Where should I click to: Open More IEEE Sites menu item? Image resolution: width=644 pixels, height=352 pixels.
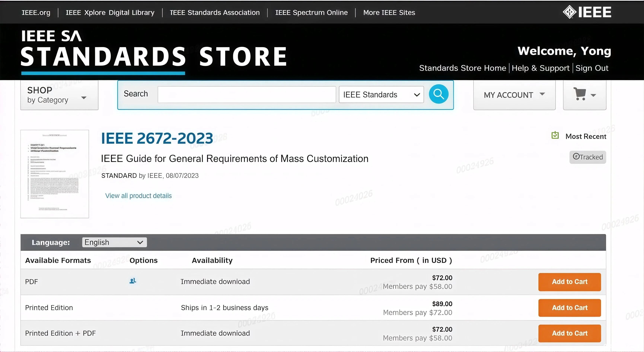click(389, 12)
